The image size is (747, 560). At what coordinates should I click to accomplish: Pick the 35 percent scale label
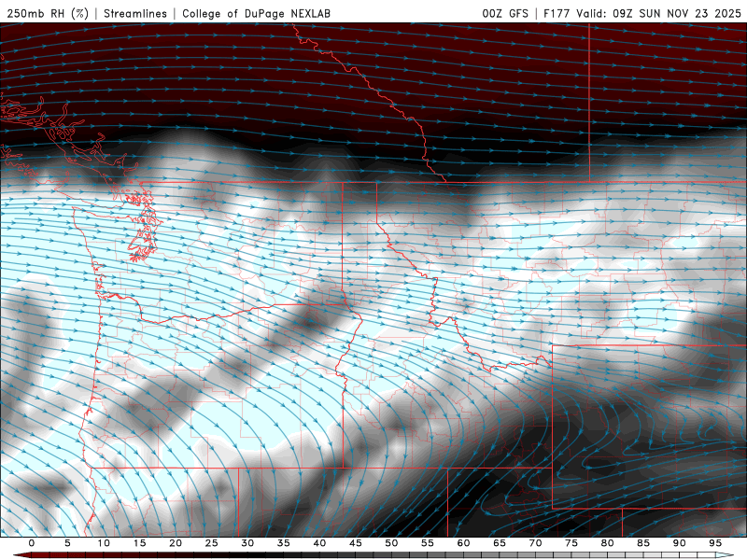coord(284,543)
